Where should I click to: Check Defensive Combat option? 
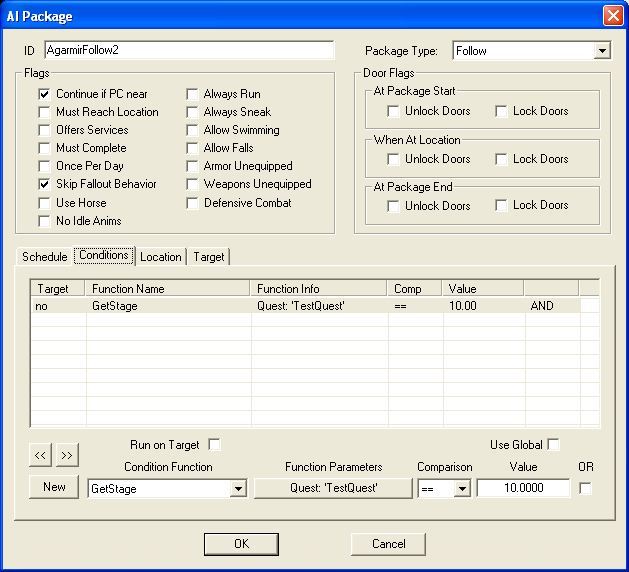pyautogui.click(x=192, y=203)
